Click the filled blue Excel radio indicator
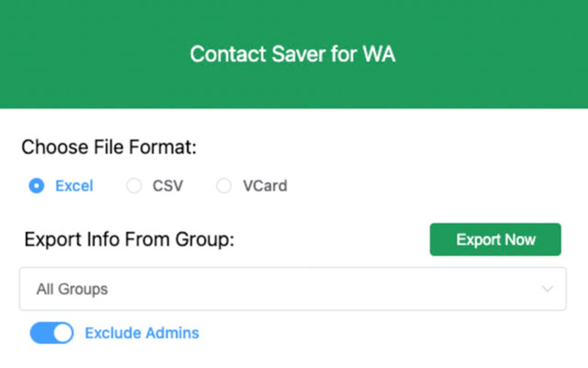588x368 pixels. [36, 186]
